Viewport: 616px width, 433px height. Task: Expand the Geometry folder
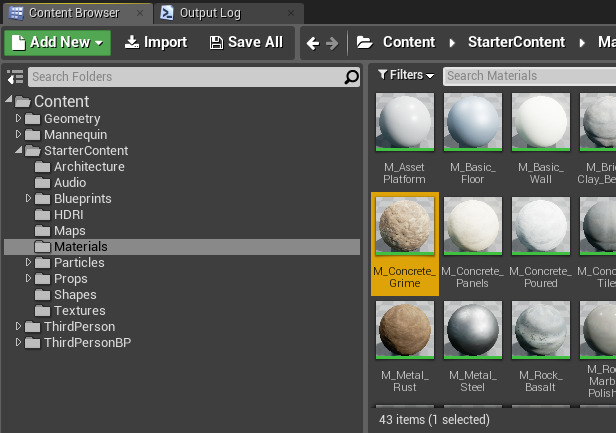(x=18, y=119)
